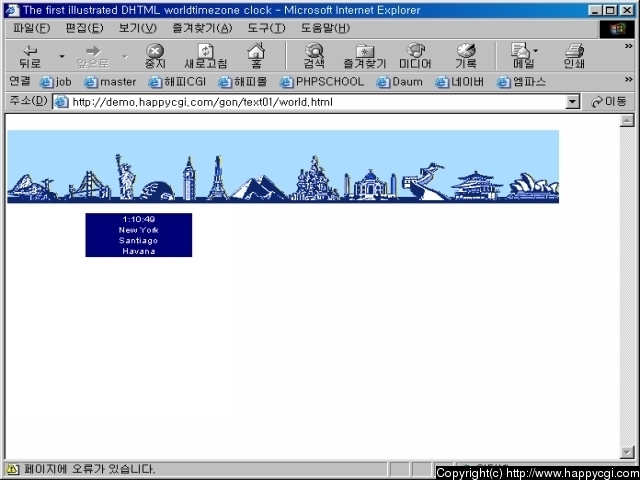Click the Taj Mahal landmark
The width and height of the screenshot is (640, 480).
pos(371,184)
